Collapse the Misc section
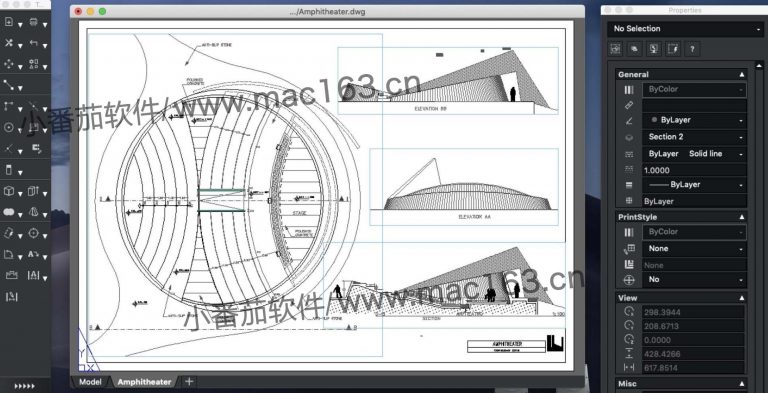Viewport: 768px width, 393px height. [742, 384]
